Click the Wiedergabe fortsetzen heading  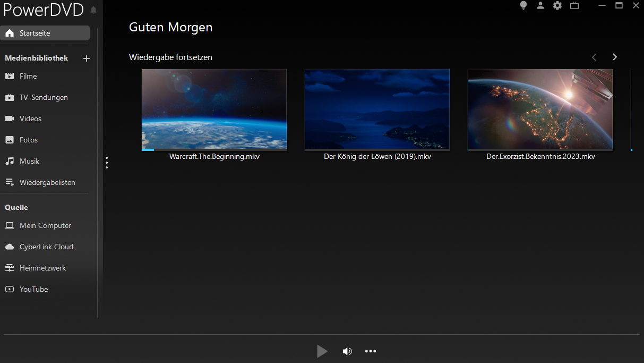tap(170, 57)
